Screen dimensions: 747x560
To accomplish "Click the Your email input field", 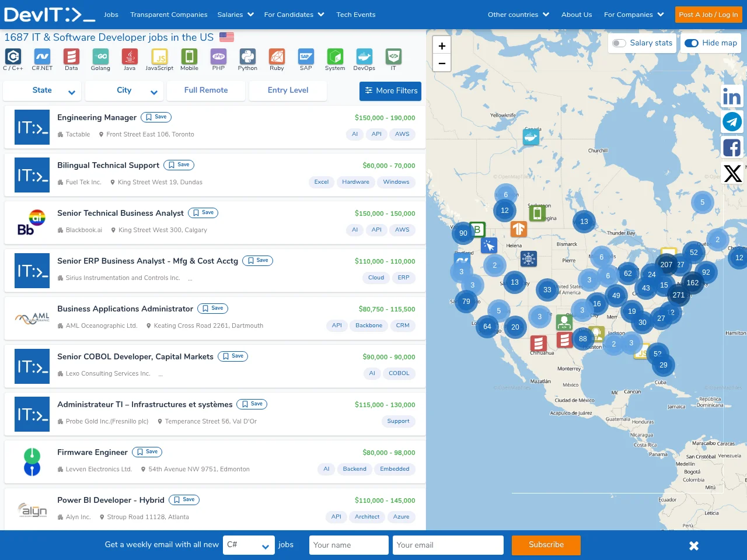I will pyautogui.click(x=448, y=545).
